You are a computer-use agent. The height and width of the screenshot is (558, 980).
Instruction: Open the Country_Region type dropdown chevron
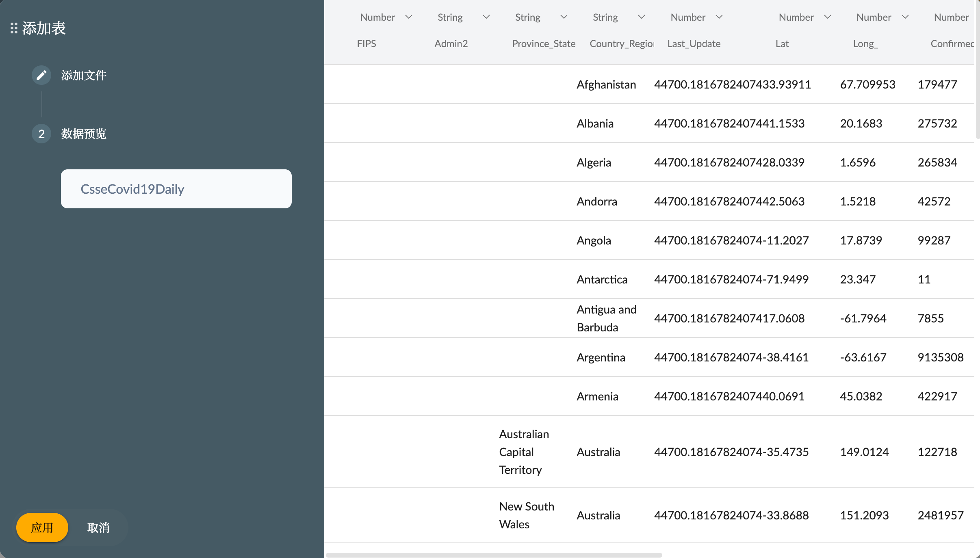[641, 17]
